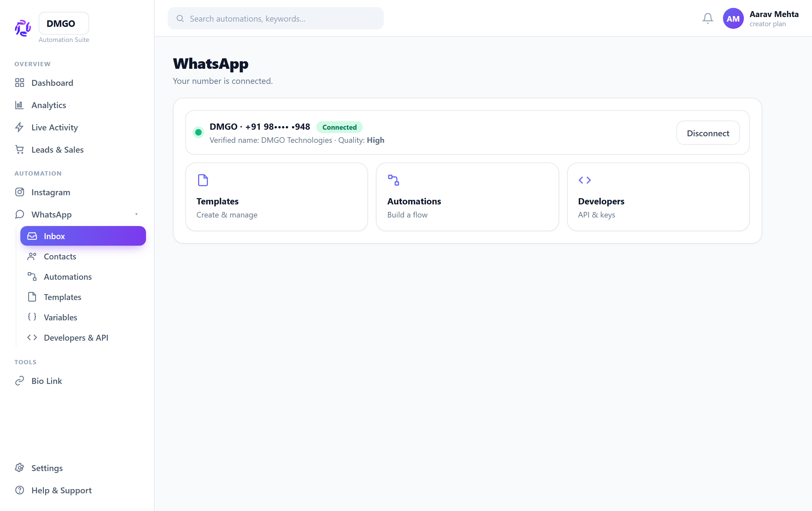Click the notifications bell icon

pyautogui.click(x=708, y=18)
